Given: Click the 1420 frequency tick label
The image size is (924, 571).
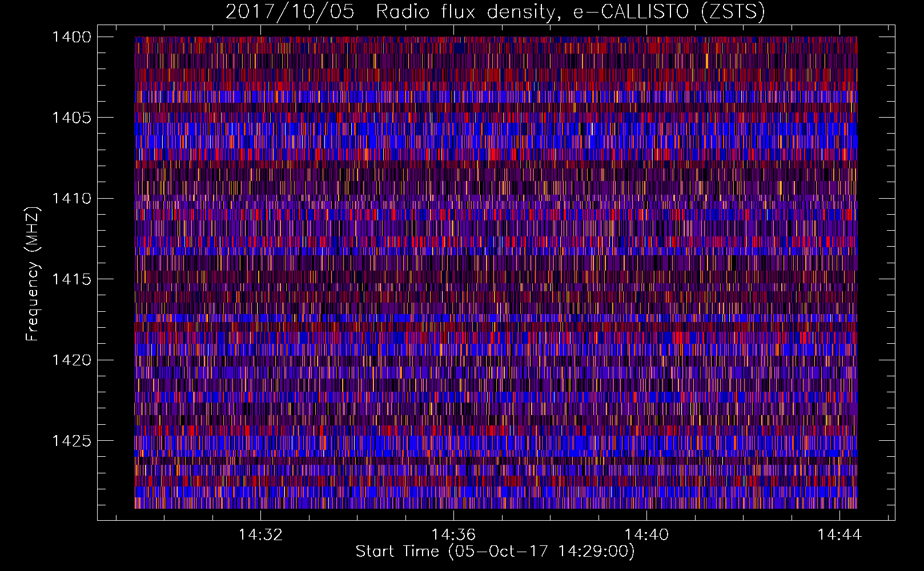Looking at the screenshot, I should coord(71,360).
